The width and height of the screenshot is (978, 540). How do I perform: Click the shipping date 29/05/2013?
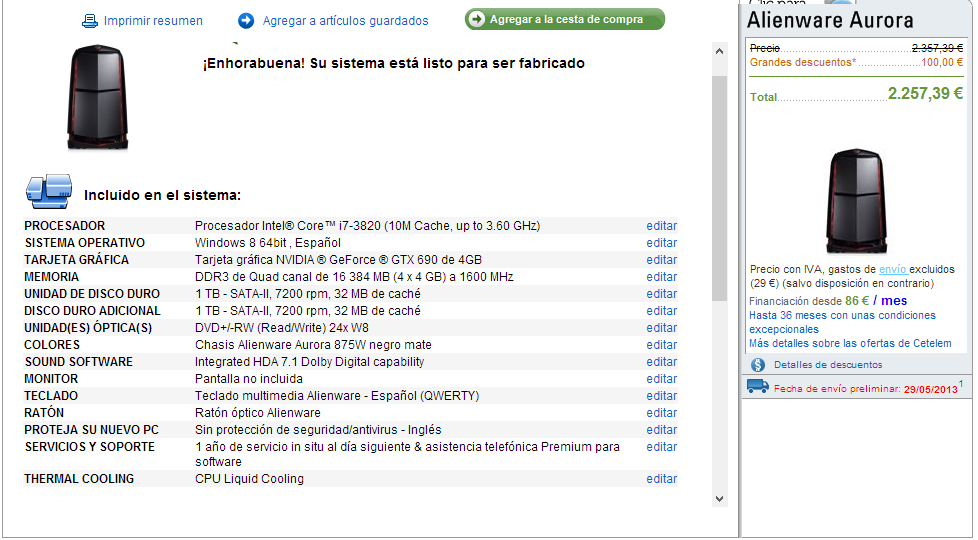[931, 389]
